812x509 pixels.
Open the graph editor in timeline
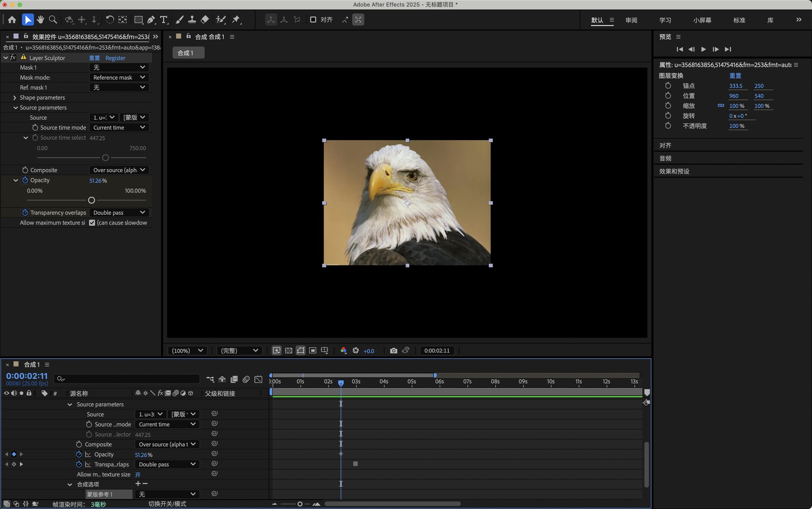(x=258, y=380)
